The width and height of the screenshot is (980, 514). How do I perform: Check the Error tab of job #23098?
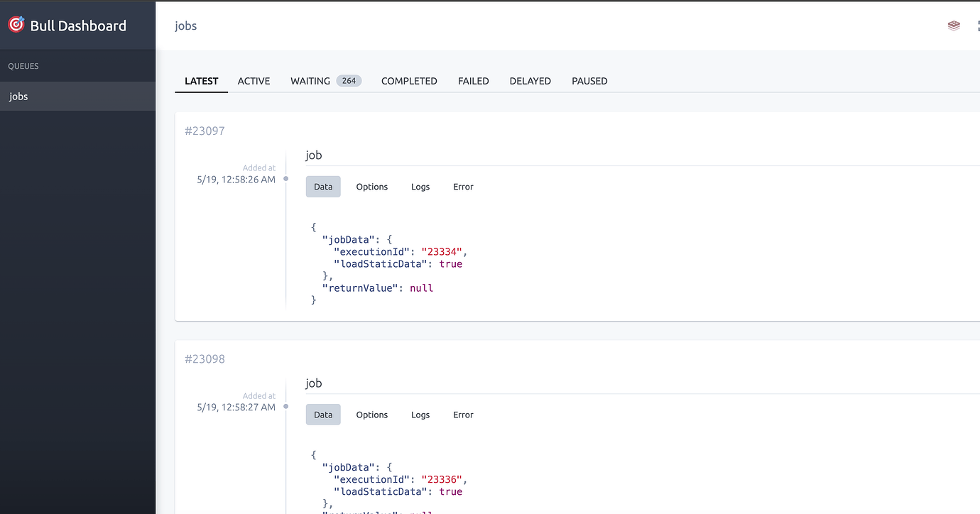462,415
